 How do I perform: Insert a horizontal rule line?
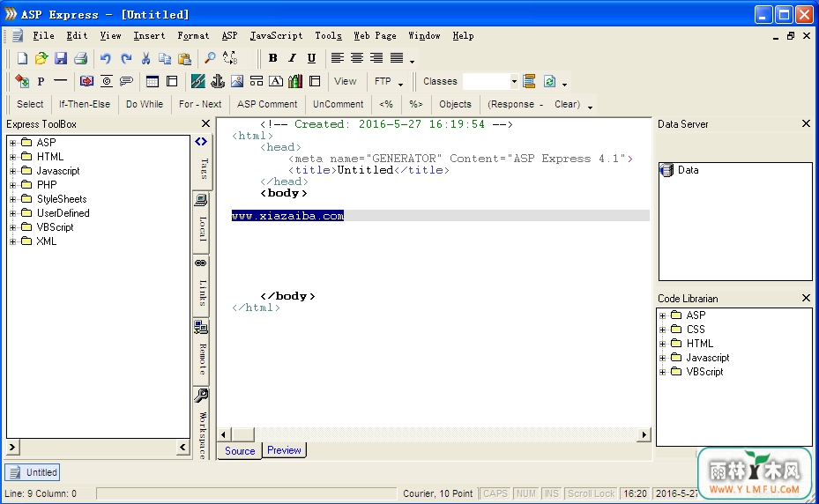tap(61, 81)
